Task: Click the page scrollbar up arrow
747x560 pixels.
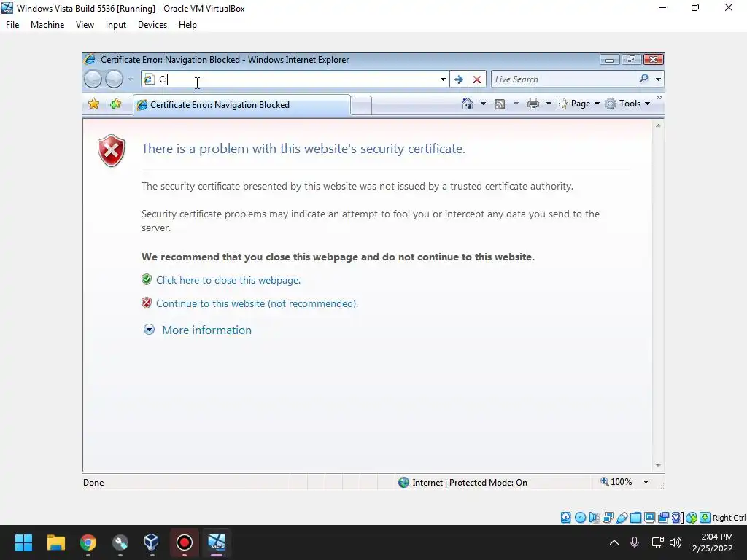Action: pyautogui.click(x=658, y=125)
